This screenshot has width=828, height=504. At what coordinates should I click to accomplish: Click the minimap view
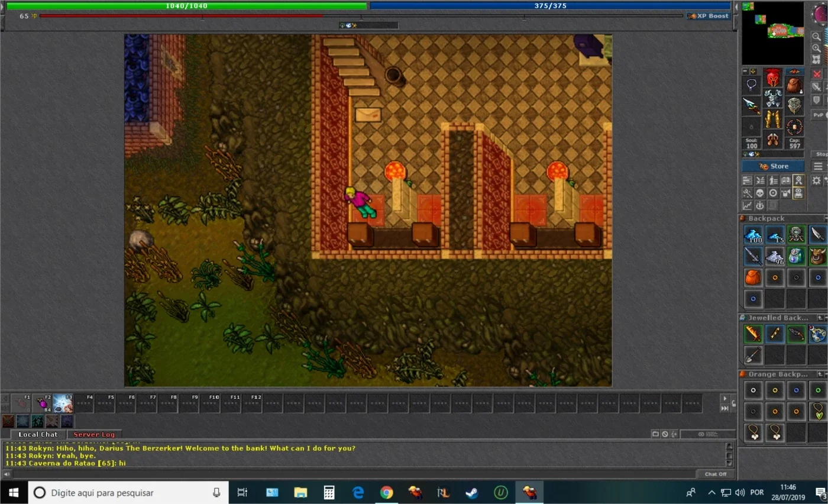pyautogui.click(x=773, y=33)
